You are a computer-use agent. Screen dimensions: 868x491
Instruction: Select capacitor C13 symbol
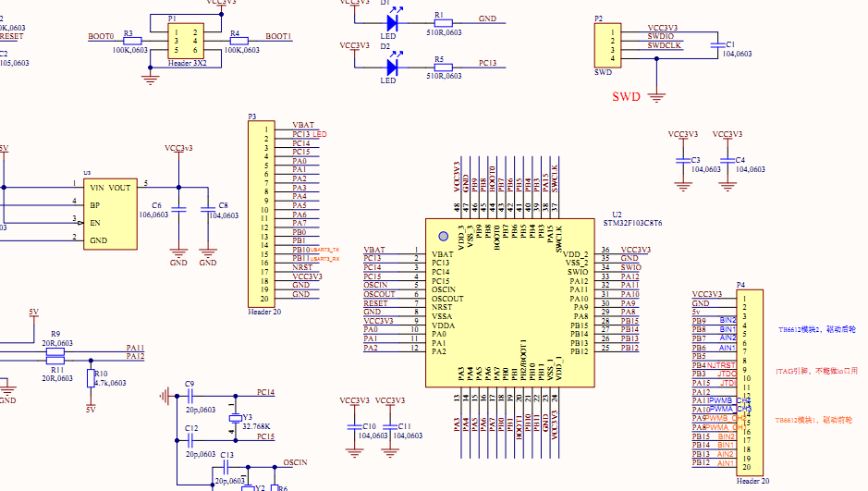point(226,468)
